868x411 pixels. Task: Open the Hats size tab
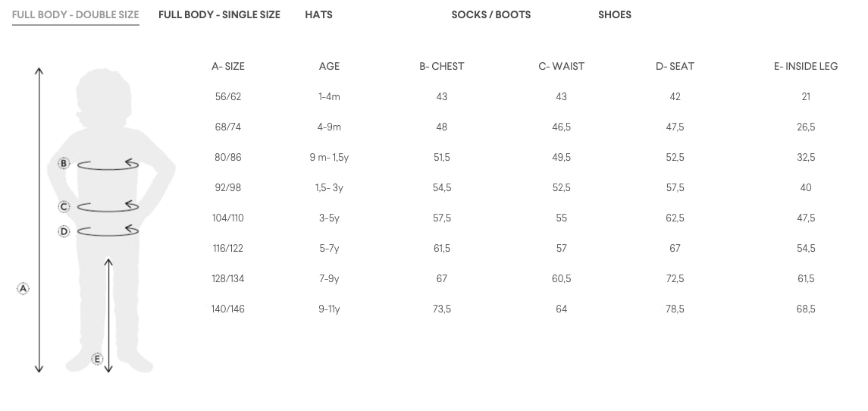point(318,14)
